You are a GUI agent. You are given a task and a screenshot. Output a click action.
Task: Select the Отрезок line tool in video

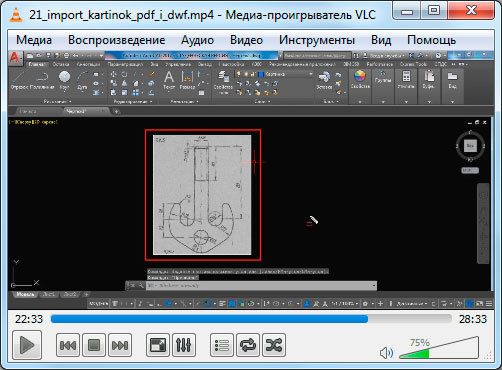[18, 81]
